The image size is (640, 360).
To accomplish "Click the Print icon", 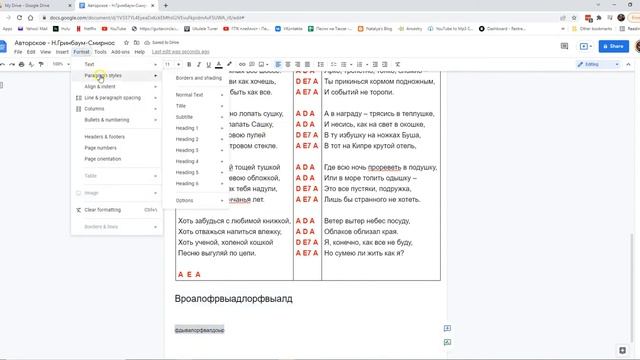I will coord(22,64).
